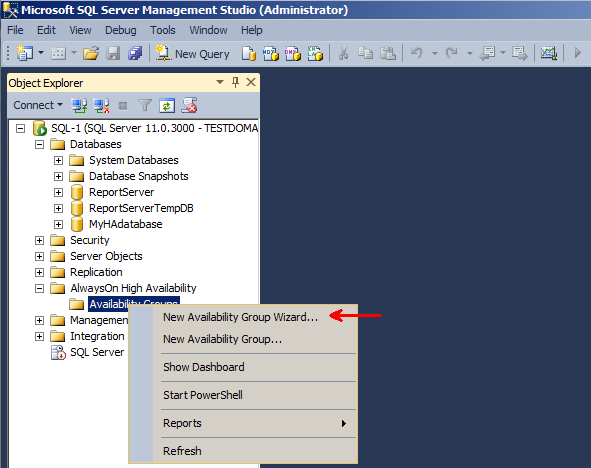This screenshot has height=468, width=591.
Task: Select the MyHAdatabase tree item
Action: coord(126,224)
